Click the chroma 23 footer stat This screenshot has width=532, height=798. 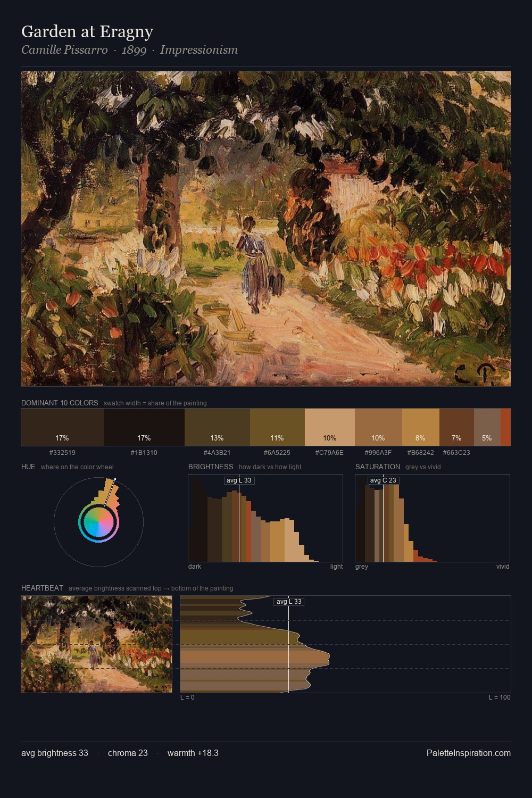[128, 753]
